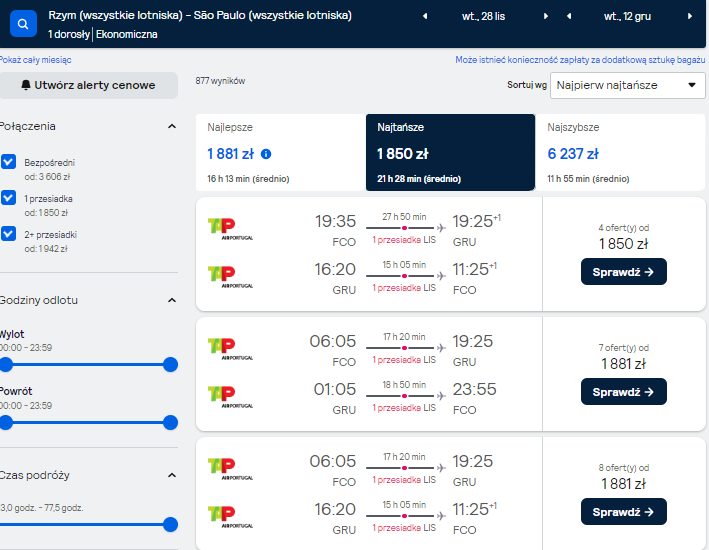Select the Najszybsze tab
This screenshot has width=709, height=550.
click(620, 152)
